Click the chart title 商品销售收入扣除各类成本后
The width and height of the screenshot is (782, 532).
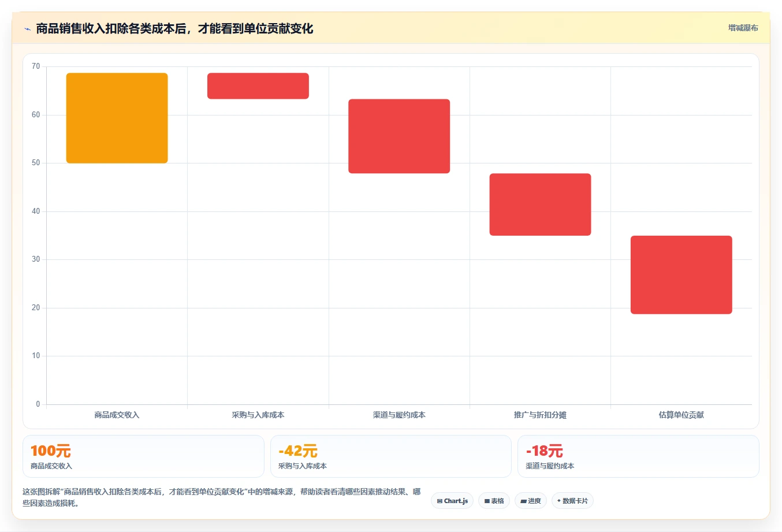click(174, 29)
